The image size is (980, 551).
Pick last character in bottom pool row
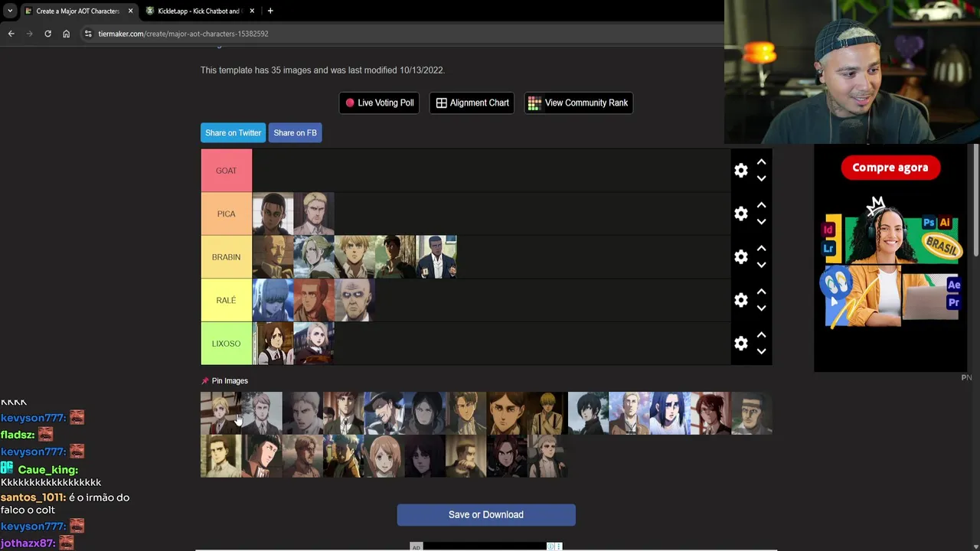click(x=547, y=456)
